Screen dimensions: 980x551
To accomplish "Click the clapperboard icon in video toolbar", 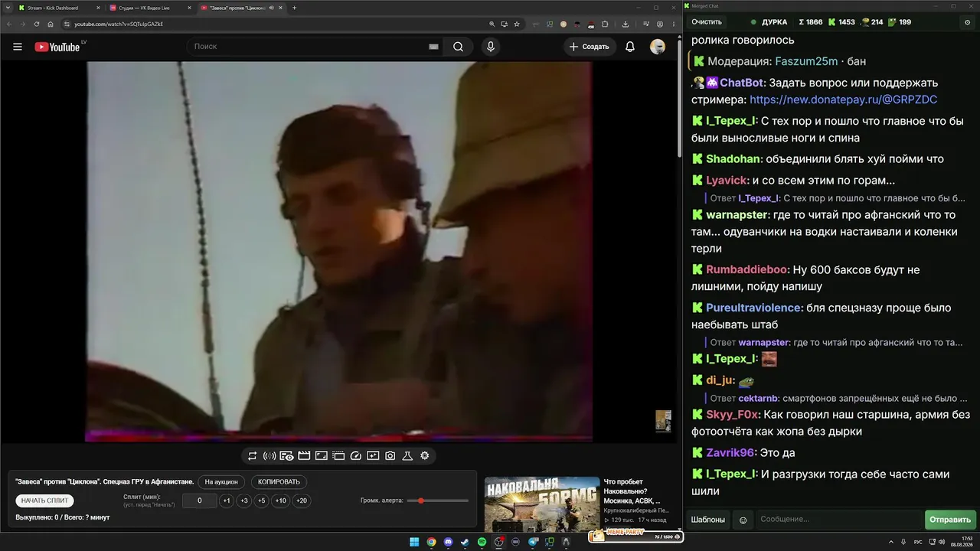I will point(304,456).
